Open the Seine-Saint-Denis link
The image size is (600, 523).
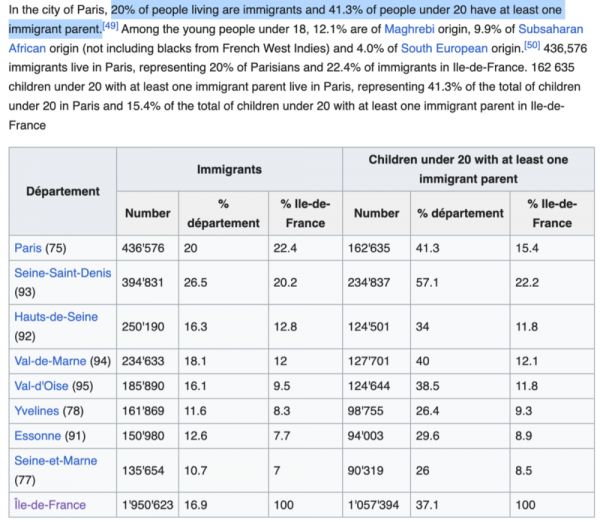point(63,272)
